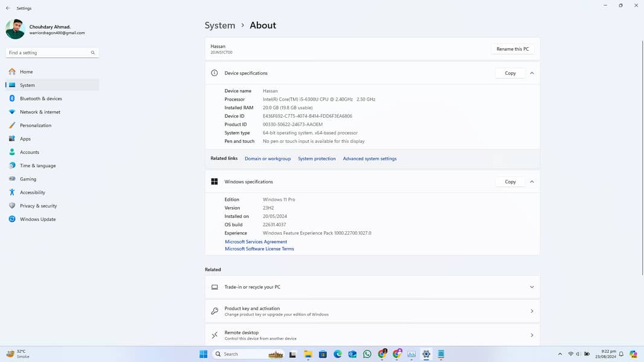Select Apps in the settings menu
The image size is (644, 362).
pos(25,139)
